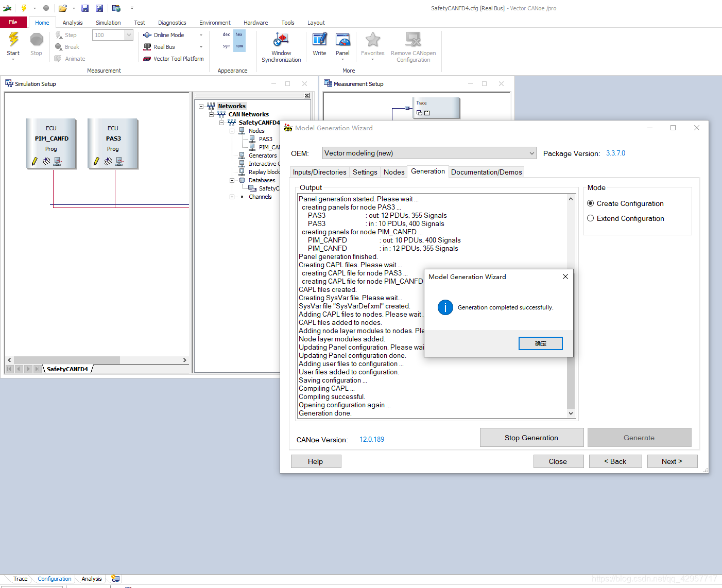Screen dimensions: 722x588
Task: Switch to the Simulation ribbon tab
Action: point(108,23)
